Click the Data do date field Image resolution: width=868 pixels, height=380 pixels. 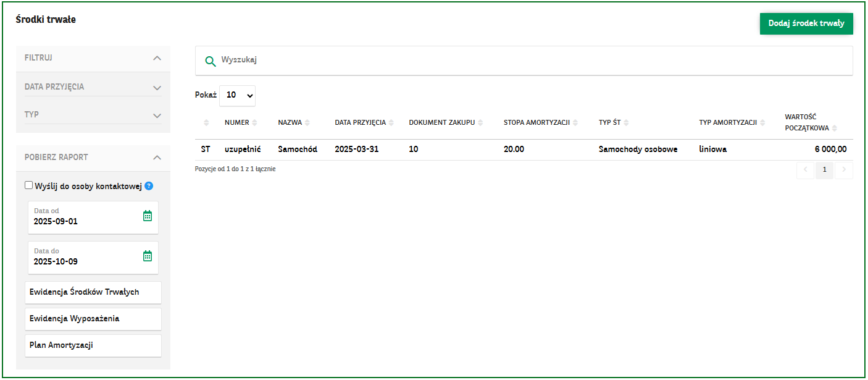[x=93, y=258]
